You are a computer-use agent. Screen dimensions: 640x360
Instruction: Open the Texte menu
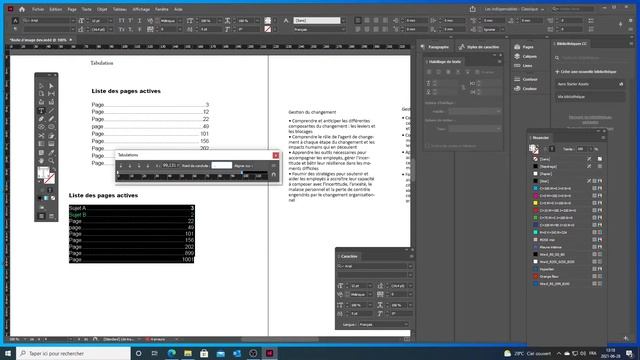pos(87,9)
